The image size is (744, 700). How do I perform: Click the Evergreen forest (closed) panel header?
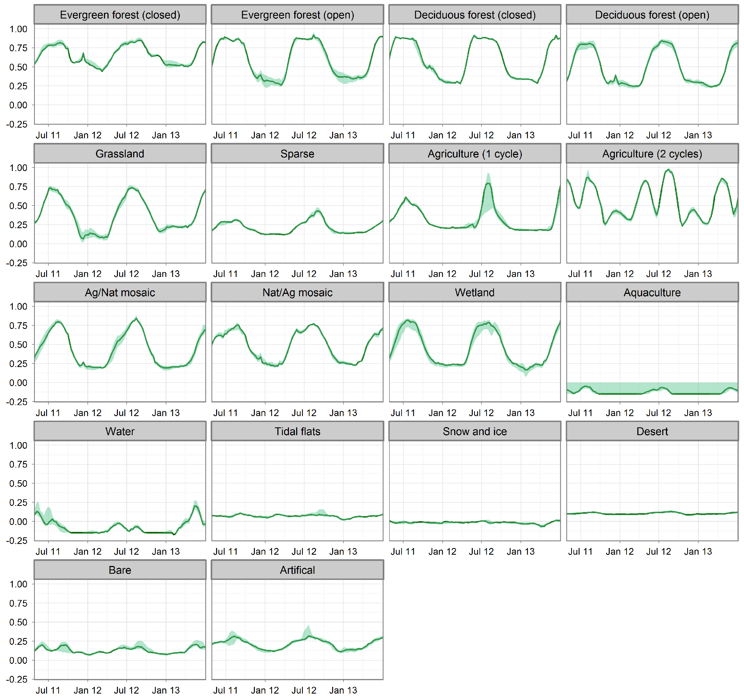120,15
